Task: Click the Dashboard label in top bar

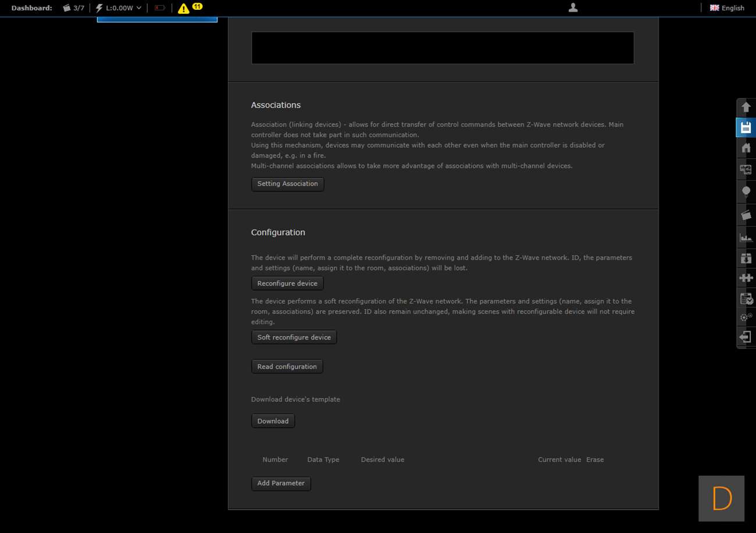Action: pyautogui.click(x=32, y=8)
